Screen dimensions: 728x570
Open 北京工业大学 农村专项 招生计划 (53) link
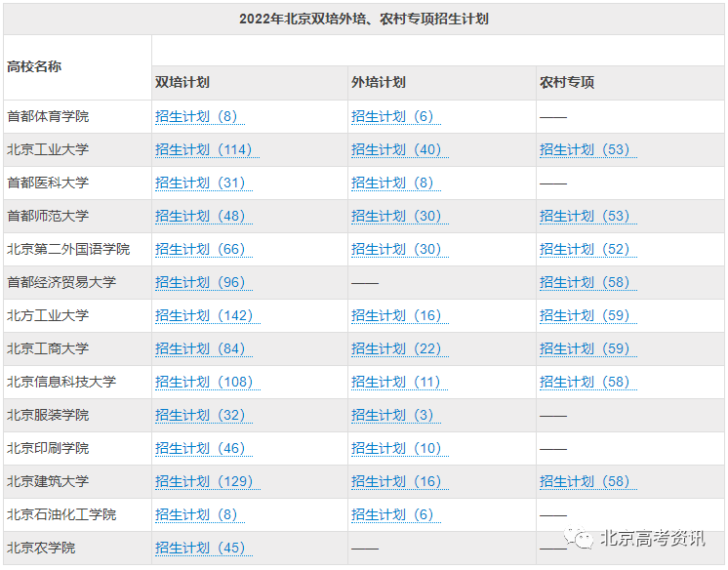[x=585, y=150]
